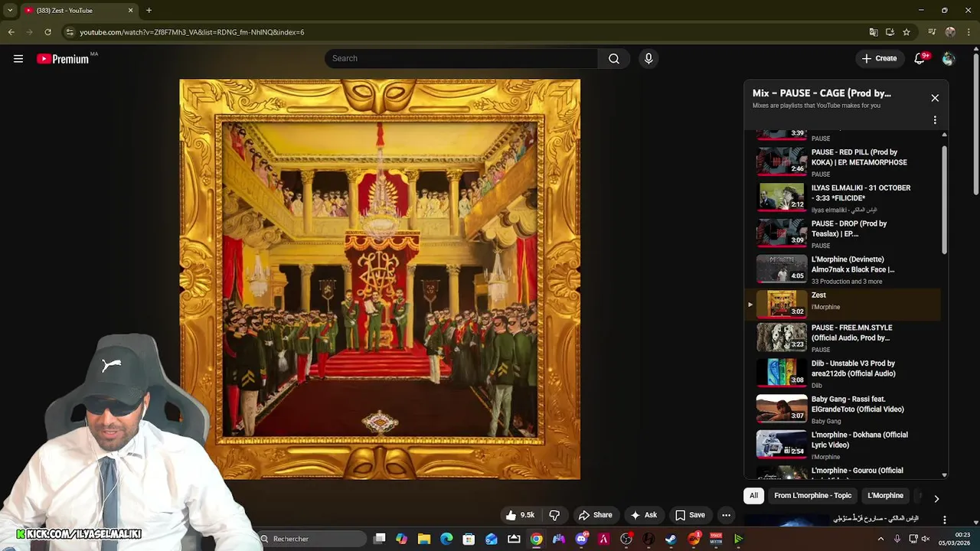Open options for the video below the chips
Image resolution: width=980 pixels, height=551 pixels.
[x=944, y=520]
